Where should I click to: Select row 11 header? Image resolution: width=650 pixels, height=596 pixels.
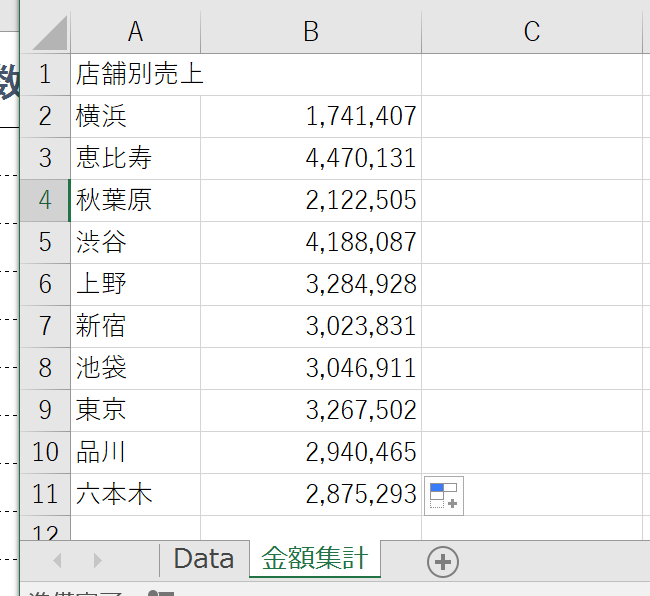click(x=45, y=494)
